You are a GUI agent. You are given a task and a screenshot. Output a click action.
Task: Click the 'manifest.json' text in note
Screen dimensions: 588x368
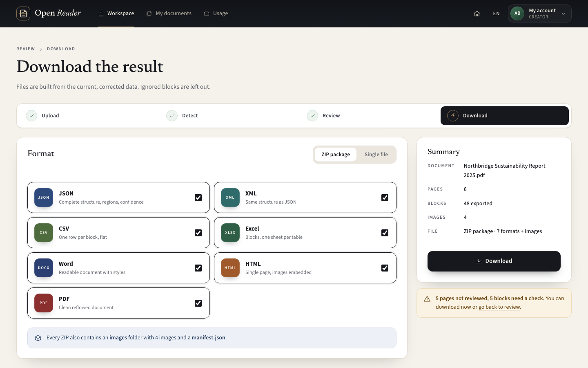[208, 338]
